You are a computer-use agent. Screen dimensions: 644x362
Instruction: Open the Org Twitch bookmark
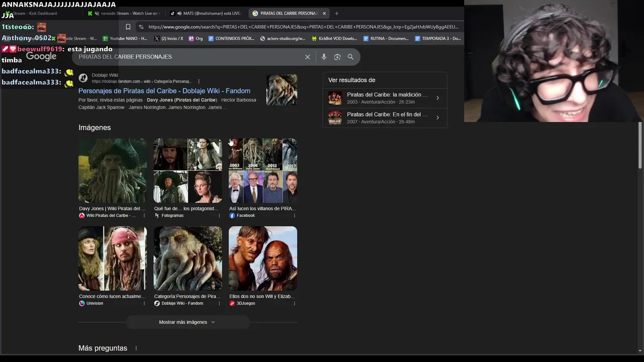(196, 38)
